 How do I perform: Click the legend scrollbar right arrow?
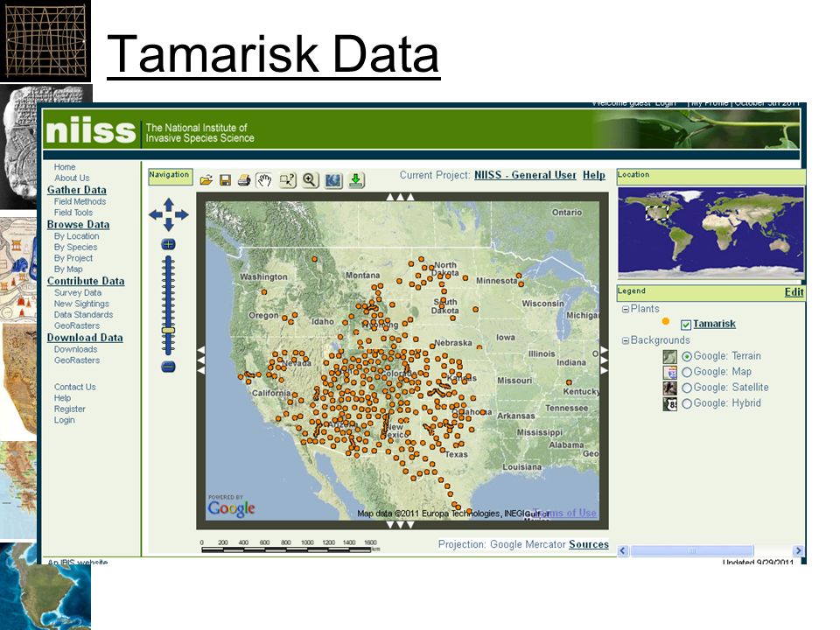(798, 550)
